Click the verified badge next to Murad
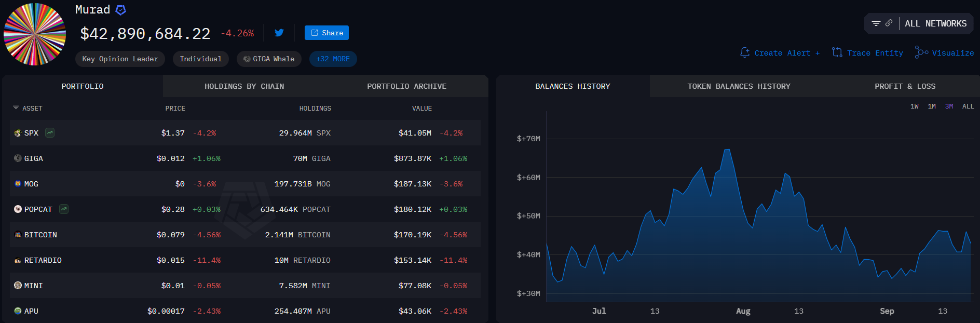This screenshot has width=980, height=323. [x=120, y=10]
